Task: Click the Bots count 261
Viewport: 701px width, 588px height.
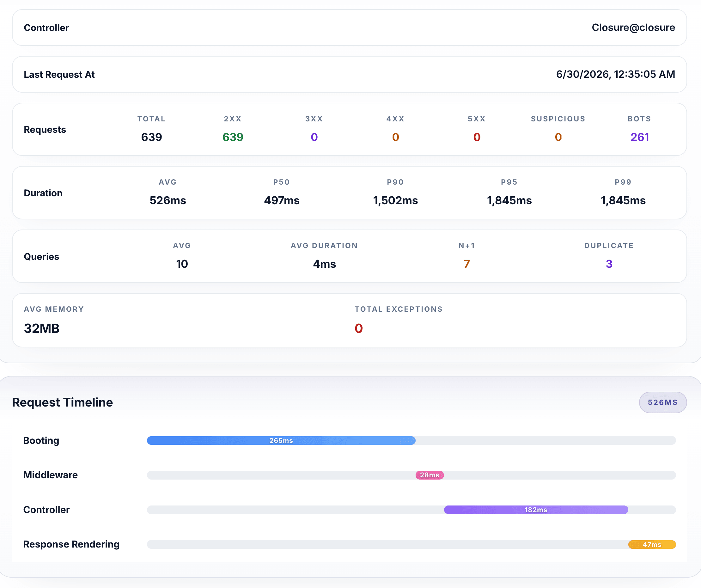Action: [x=640, y=137]
